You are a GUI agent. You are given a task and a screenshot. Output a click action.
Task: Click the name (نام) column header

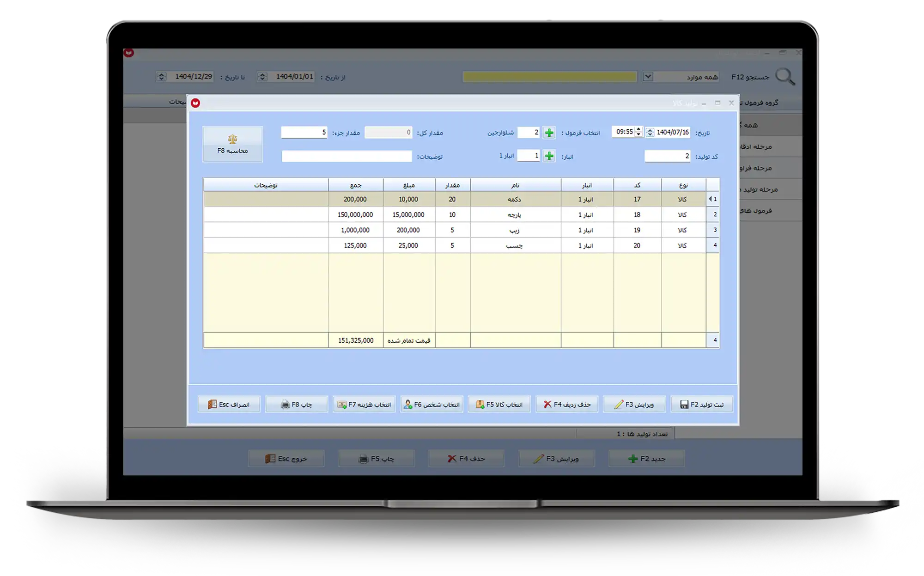[515, 185]
